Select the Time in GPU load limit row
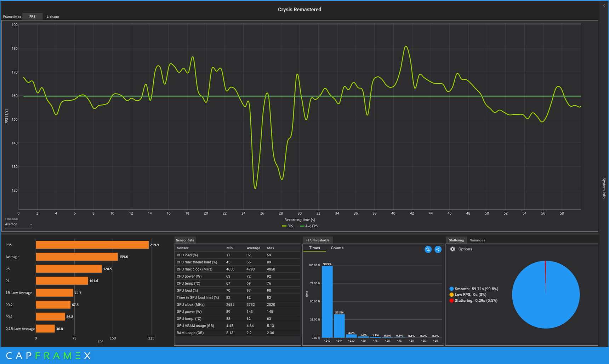 point(238,297)
